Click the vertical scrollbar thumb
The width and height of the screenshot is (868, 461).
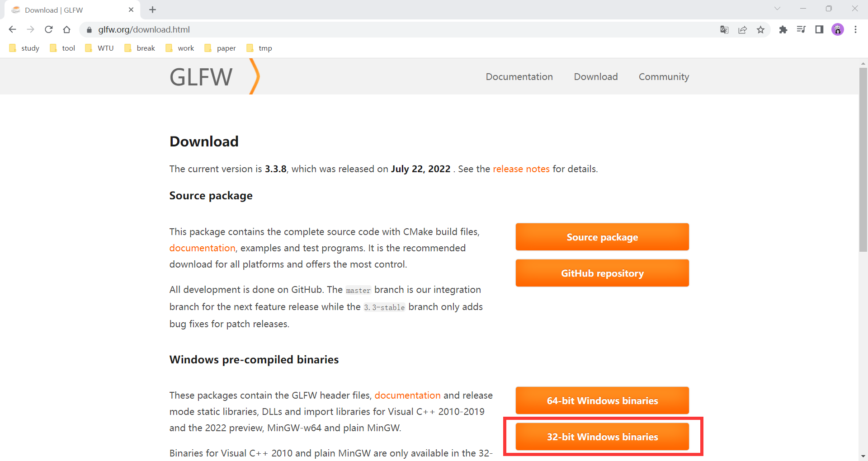(x=863, y=159)
